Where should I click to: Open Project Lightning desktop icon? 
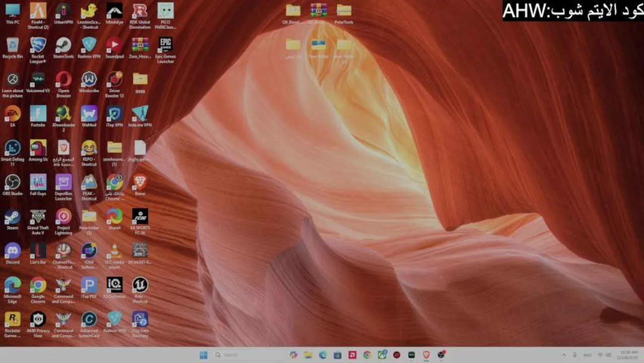[63, 221]
